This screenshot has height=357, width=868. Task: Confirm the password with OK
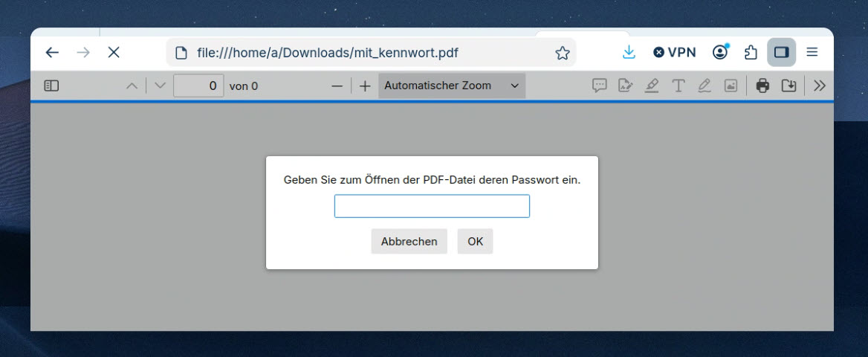point(475,241)
